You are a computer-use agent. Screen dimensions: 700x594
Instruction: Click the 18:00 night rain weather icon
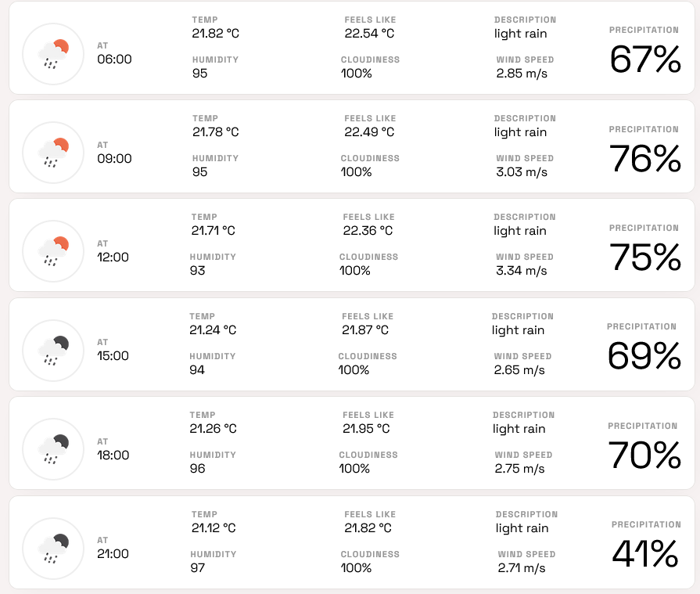tap(53, 449)
